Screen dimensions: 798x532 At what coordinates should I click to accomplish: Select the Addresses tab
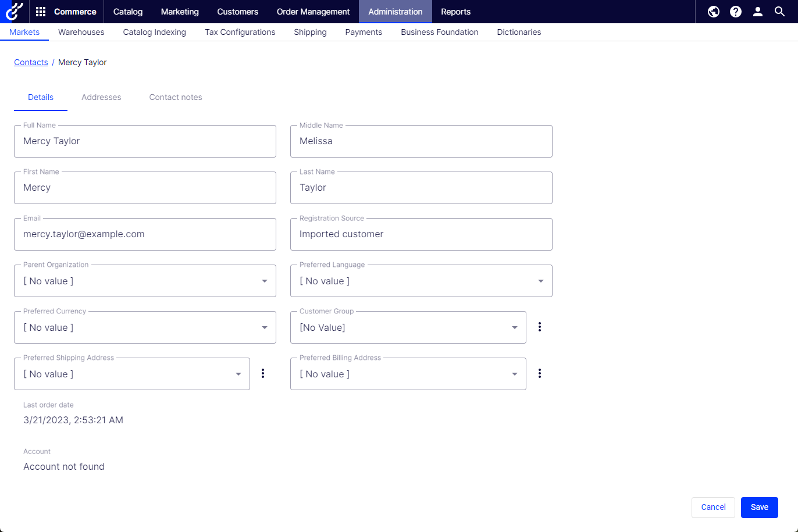pyautogui.click(x=101, y=97)
